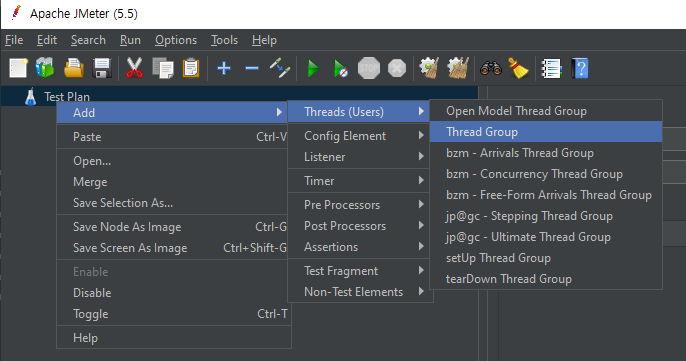Select bzm - Arrivals Thread Group
Viewport: 686px width, 361px height.
click(546, 153)
